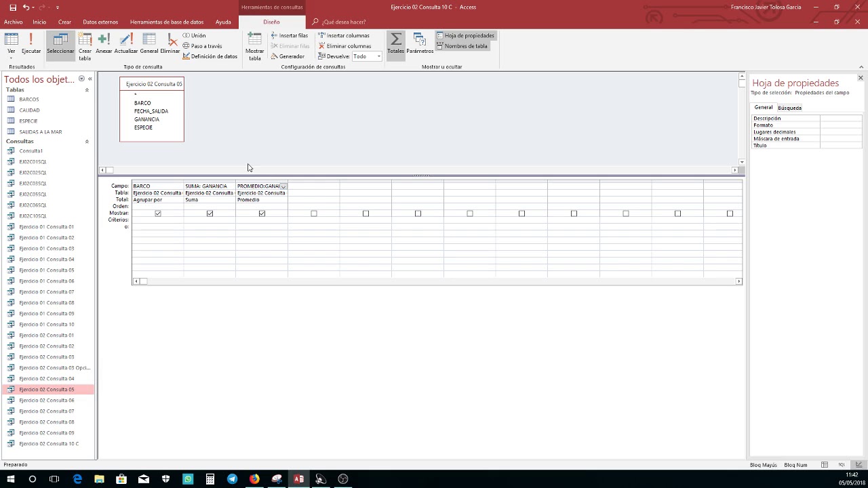Click the Eliminar columnas button
The width and height of the screenshot is (868, 488).
point(344,46)
